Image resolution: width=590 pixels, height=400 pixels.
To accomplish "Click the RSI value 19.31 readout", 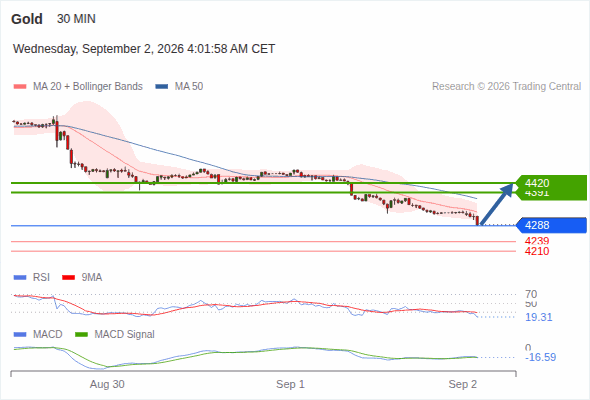I will [539, 317].
